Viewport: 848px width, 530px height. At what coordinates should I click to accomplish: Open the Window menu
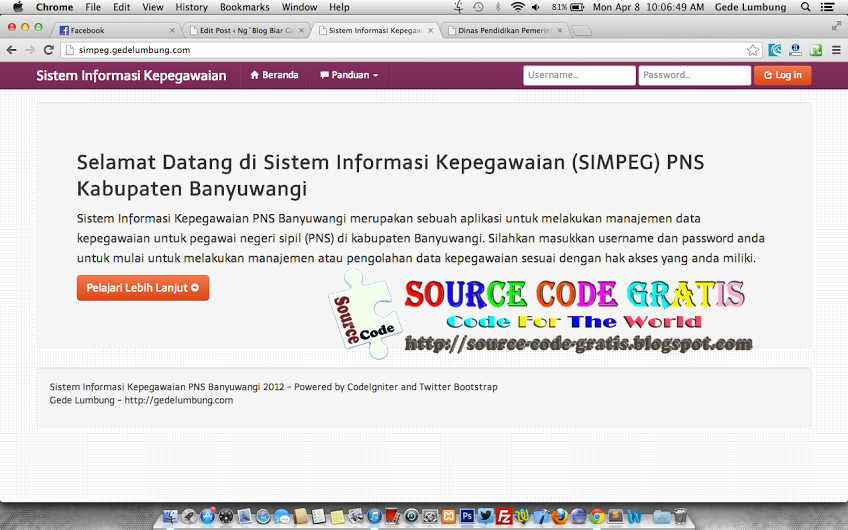tap(299, 7)
